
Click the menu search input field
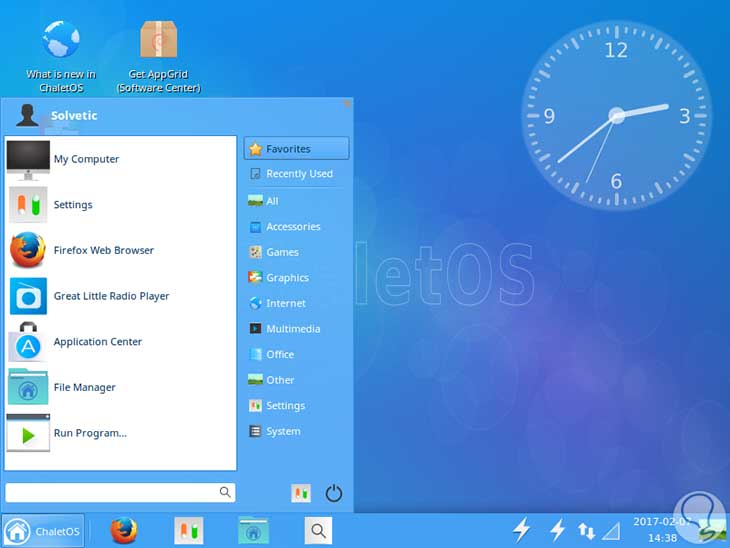120,492
